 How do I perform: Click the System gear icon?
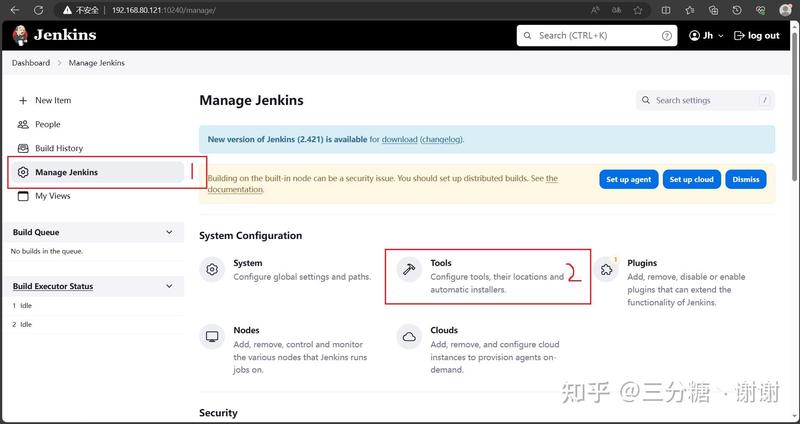pyautogui.click(x=212, y=269)
